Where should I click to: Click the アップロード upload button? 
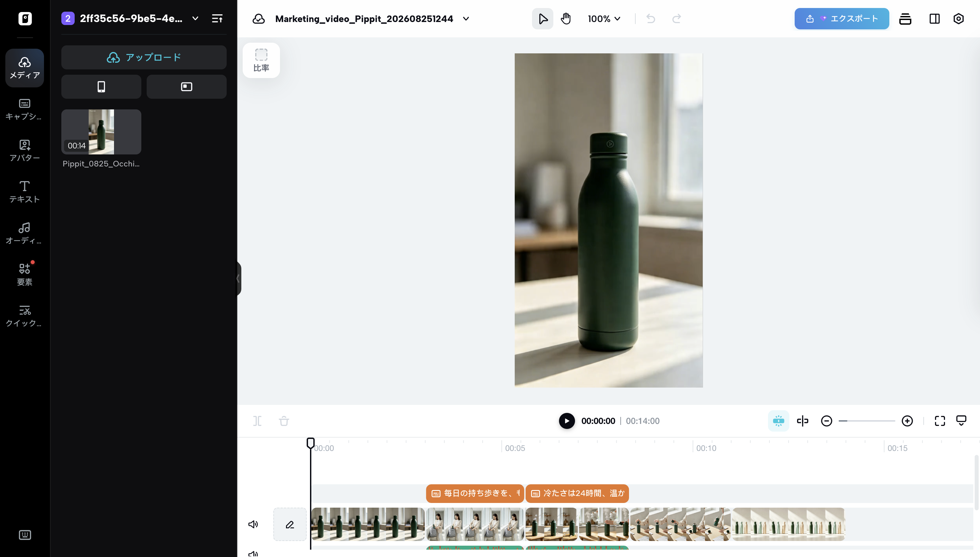[144, 57]
